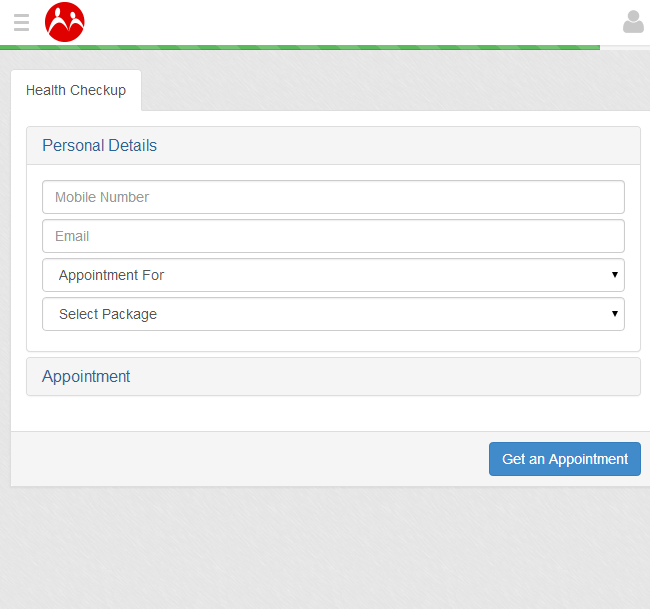Open the Select Package dropdown
Image resolution: width=650 pixels, height=609 pixels.
point(333,314)
